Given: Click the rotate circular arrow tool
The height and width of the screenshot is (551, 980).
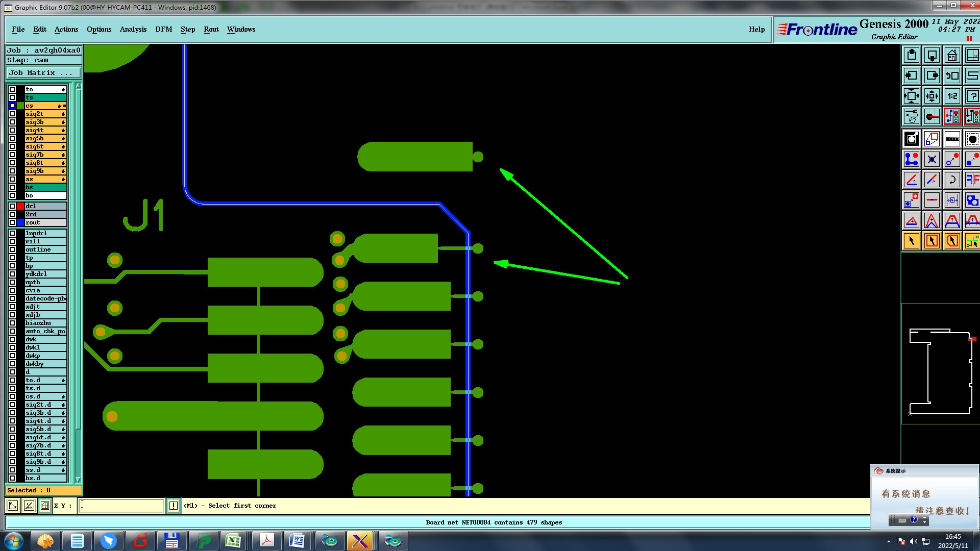Looking at the screenshot, I should coord(952,180).
